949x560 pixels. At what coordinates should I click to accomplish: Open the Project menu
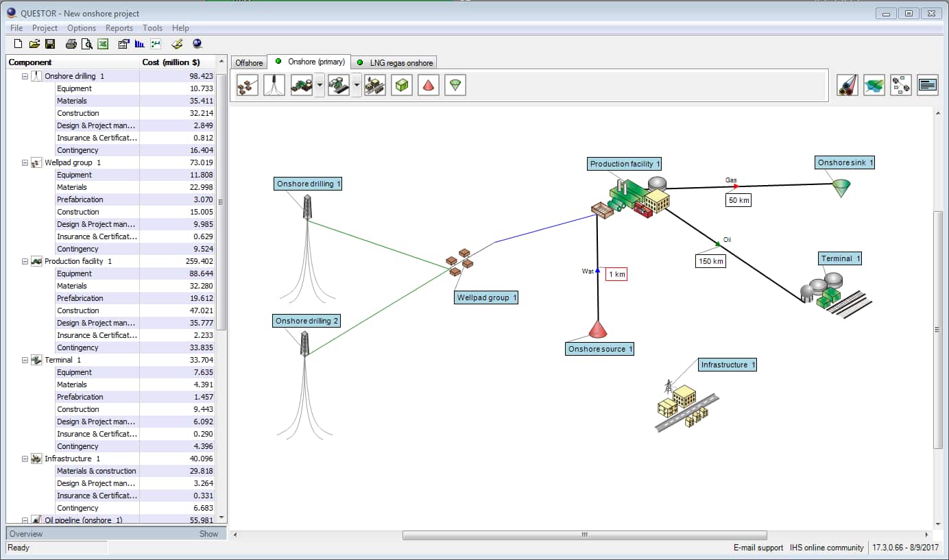point(45,28)
